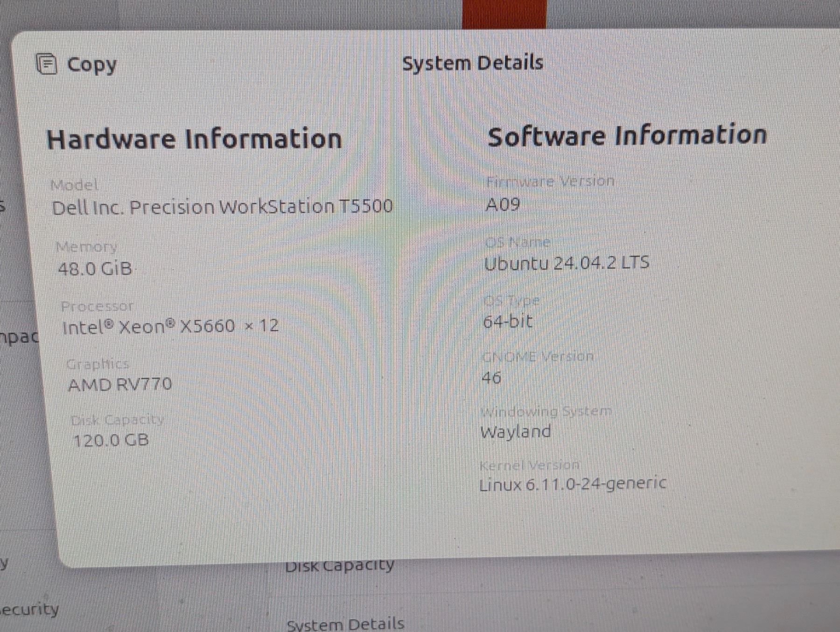
Task: Click the System Details row behind the dialog
Action: [x=345, y=624]
